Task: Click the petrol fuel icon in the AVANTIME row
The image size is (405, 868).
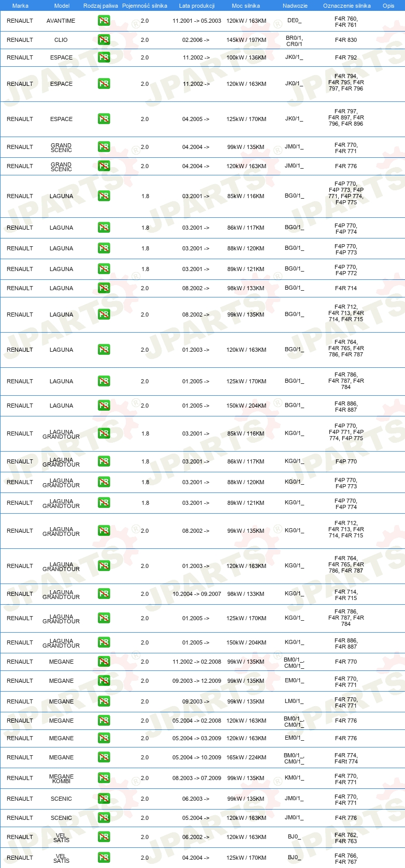Action: click(104, 21)
